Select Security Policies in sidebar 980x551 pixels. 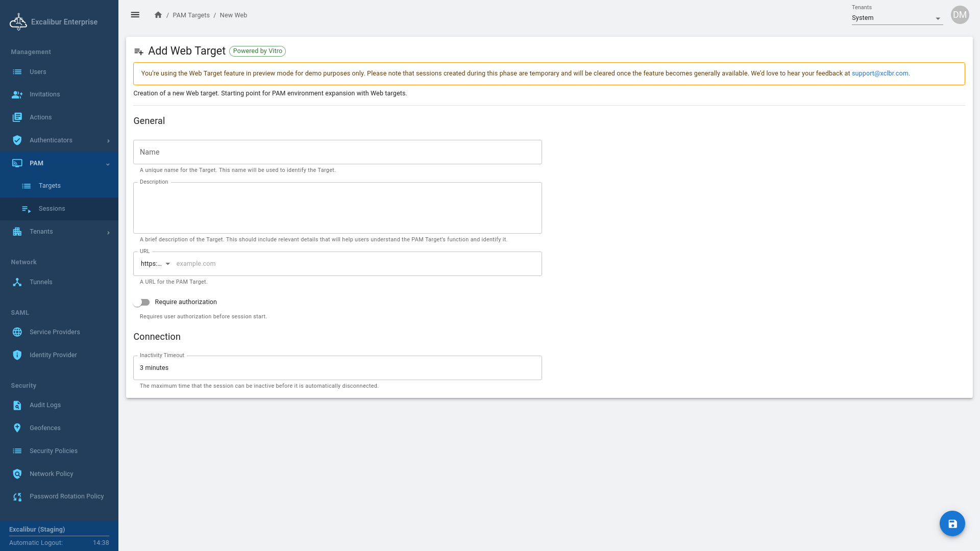pos(54,451)
